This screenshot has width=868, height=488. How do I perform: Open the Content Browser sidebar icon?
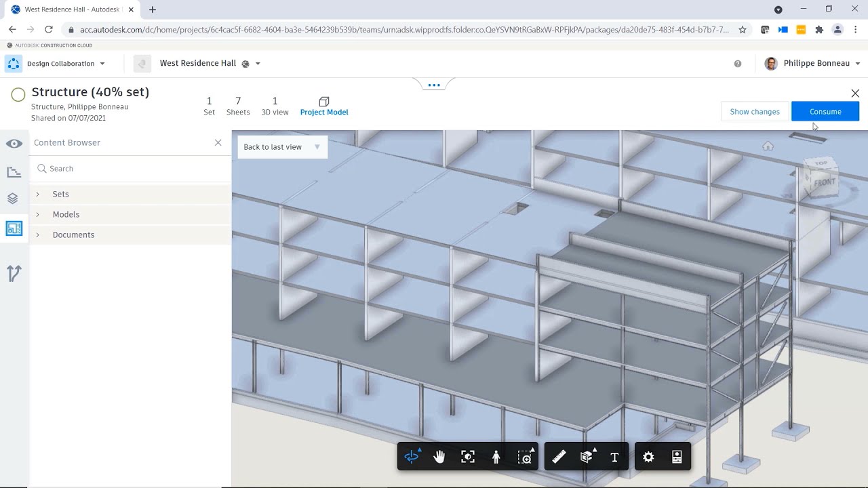14,228
